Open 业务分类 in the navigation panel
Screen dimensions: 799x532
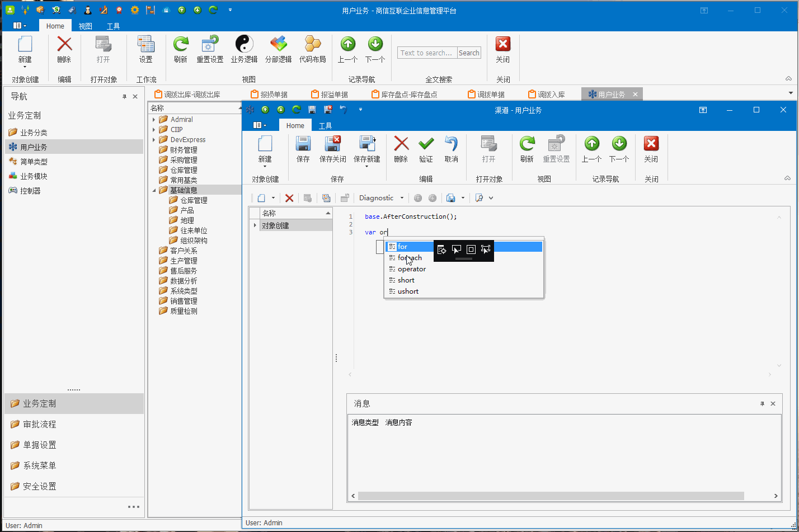pos(74,133)
